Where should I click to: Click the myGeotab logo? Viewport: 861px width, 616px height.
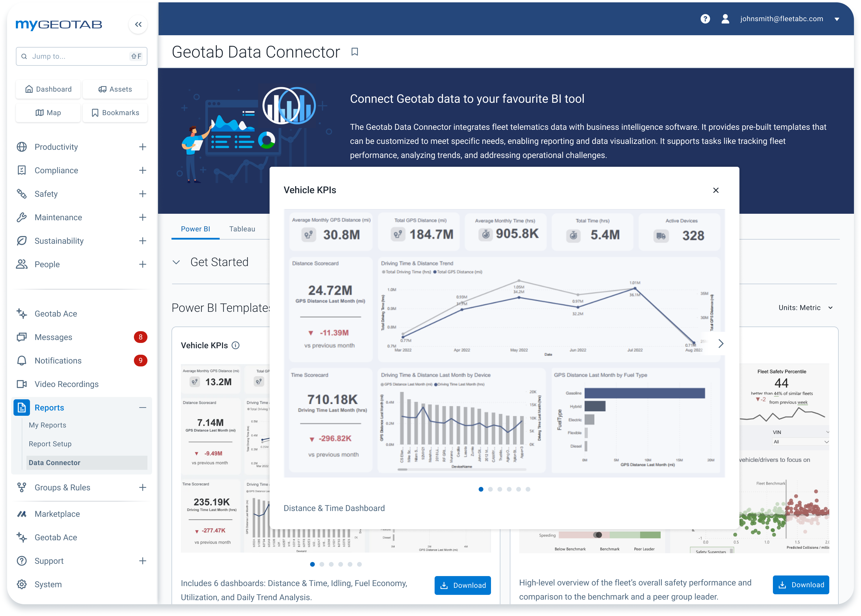click(59, 24)
